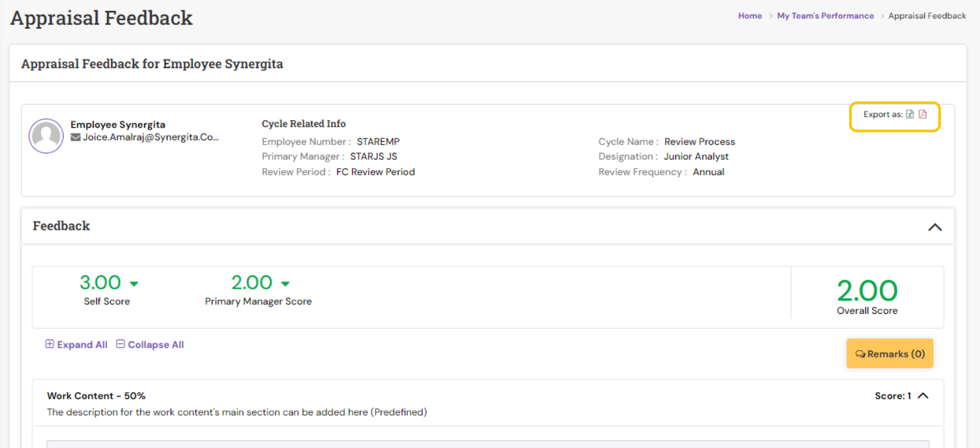Click Expand All link
Viewport: 980px width, 448px height.
(x=76, y=345)
